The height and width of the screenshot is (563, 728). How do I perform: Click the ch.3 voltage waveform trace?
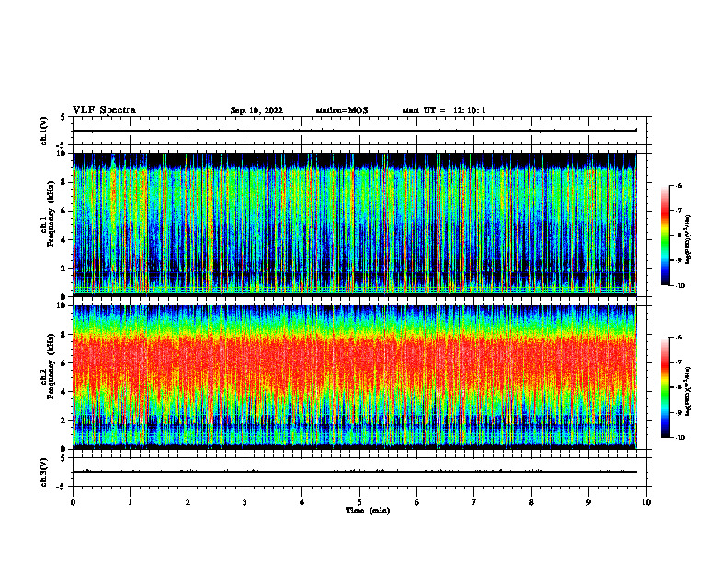coord(354,472)
